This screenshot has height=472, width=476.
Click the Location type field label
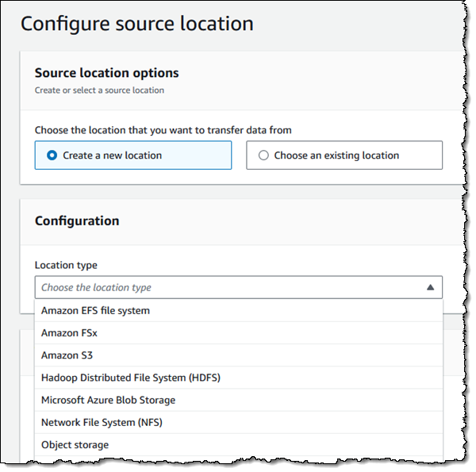tap(66, 265)
